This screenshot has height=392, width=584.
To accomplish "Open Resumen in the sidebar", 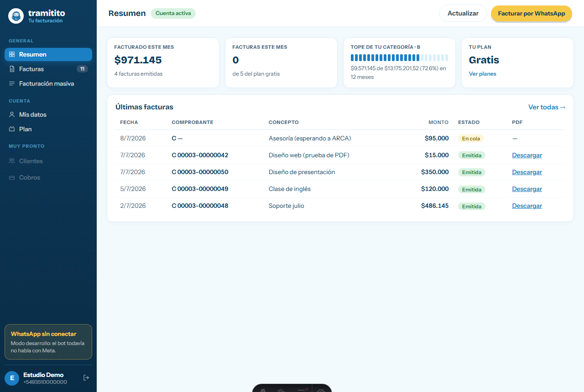I will [48, 54].
